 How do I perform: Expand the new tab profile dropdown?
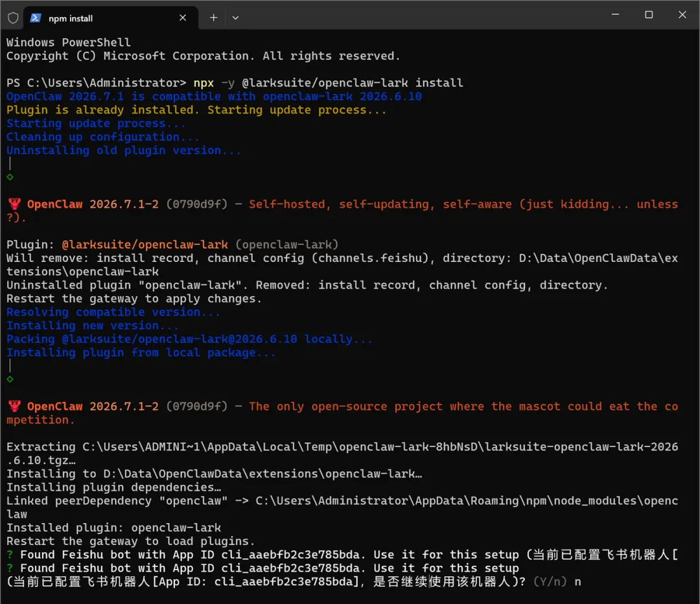click(235, 18)
